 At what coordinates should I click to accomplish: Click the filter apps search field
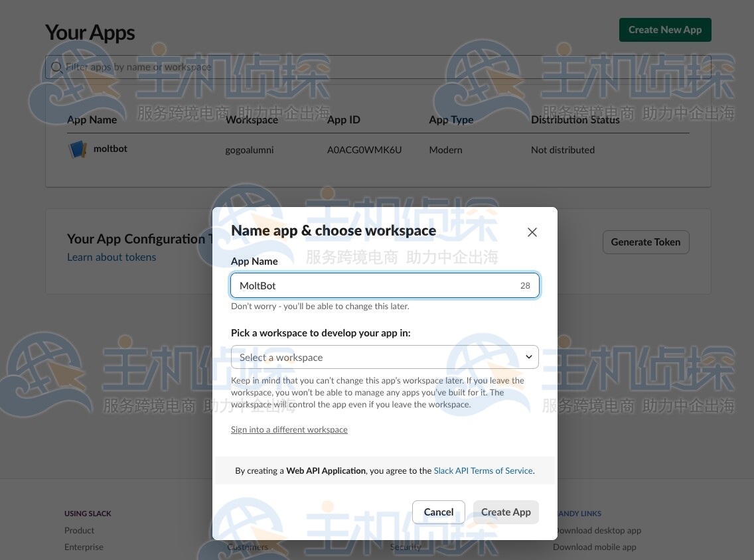pos(265,67)
